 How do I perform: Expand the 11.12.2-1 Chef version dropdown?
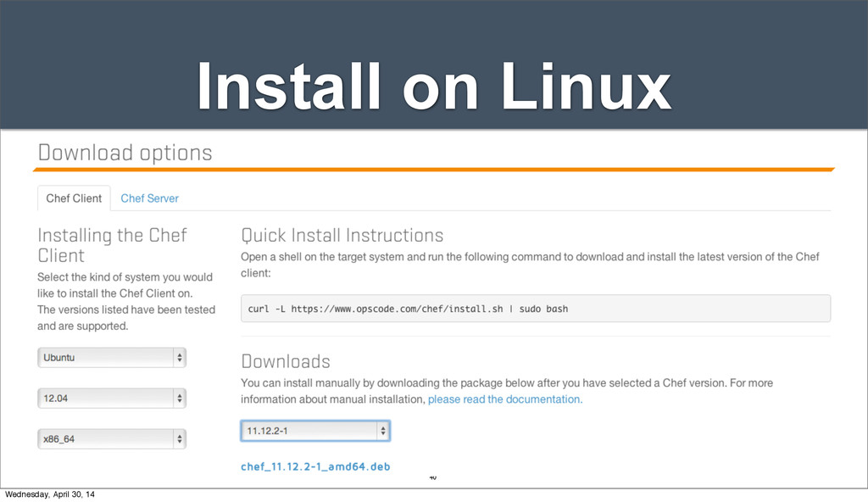click(x=315, y=432)
